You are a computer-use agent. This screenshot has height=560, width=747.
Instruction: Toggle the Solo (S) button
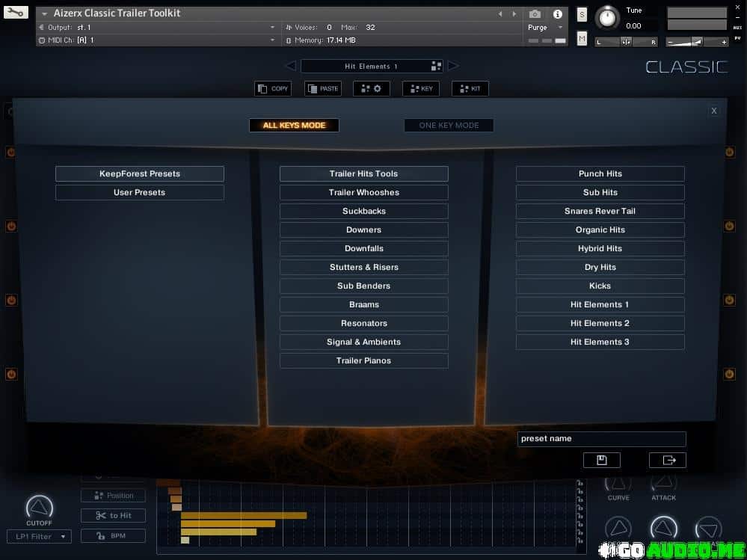click(x=582, y=15)
